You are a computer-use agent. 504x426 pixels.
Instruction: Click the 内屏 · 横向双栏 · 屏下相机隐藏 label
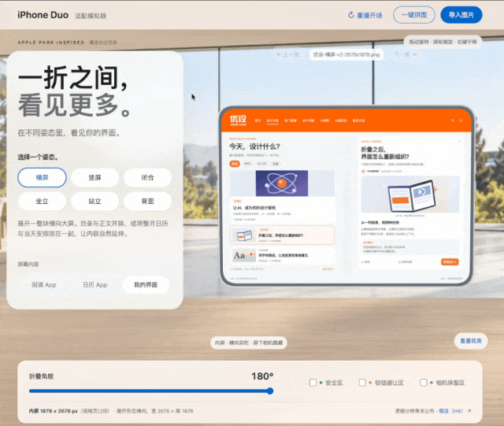[249, 343]
